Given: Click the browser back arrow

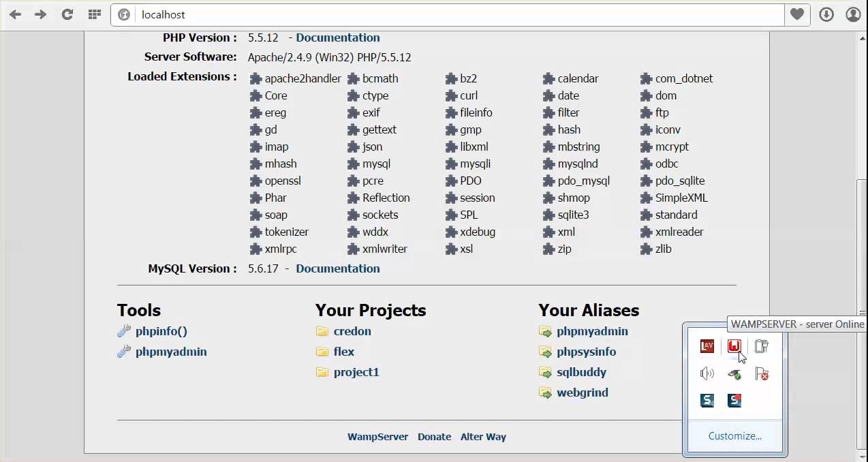Looking at the screenshot, I should tap(15, 14).
